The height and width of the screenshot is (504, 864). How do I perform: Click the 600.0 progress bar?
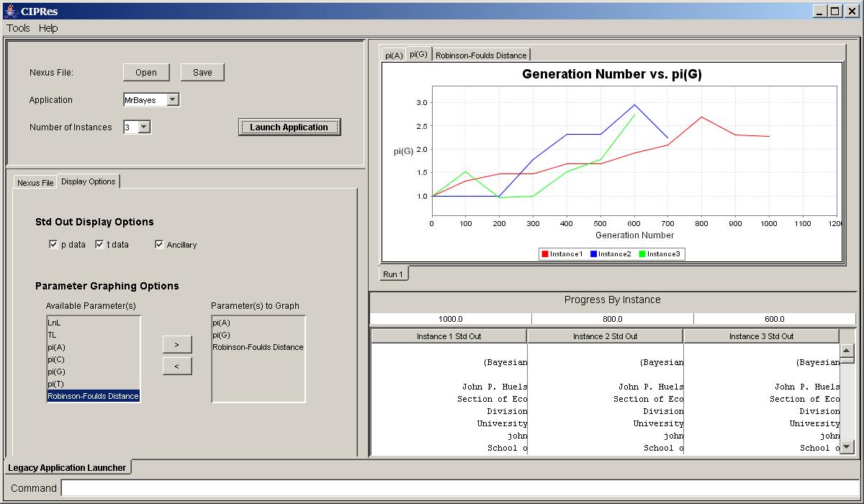click(775, 319)
